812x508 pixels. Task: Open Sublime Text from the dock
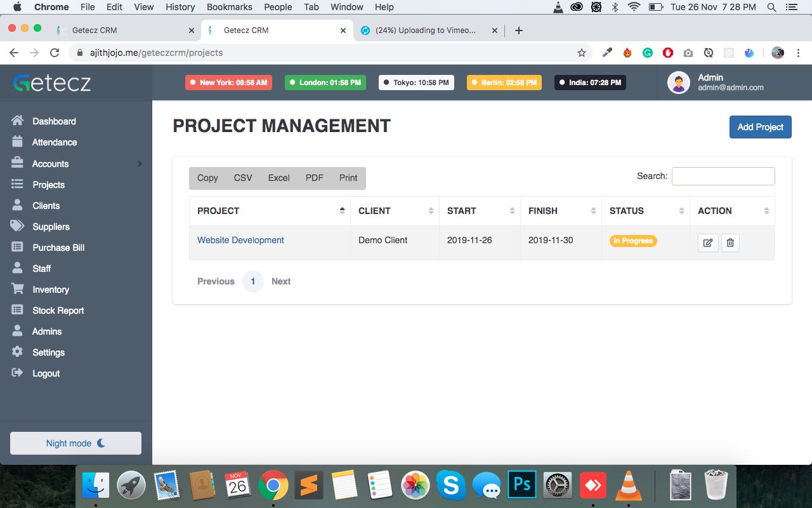point(309,486)
